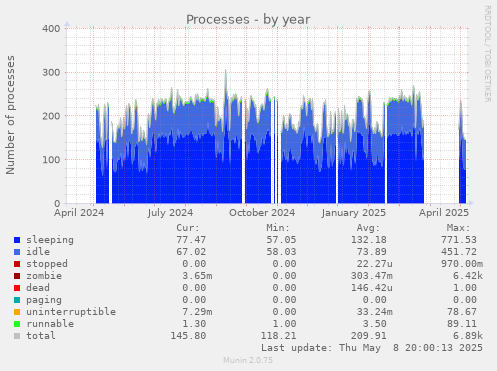
Task: Click runnable max value 89.11
Action: pos(462,324)
